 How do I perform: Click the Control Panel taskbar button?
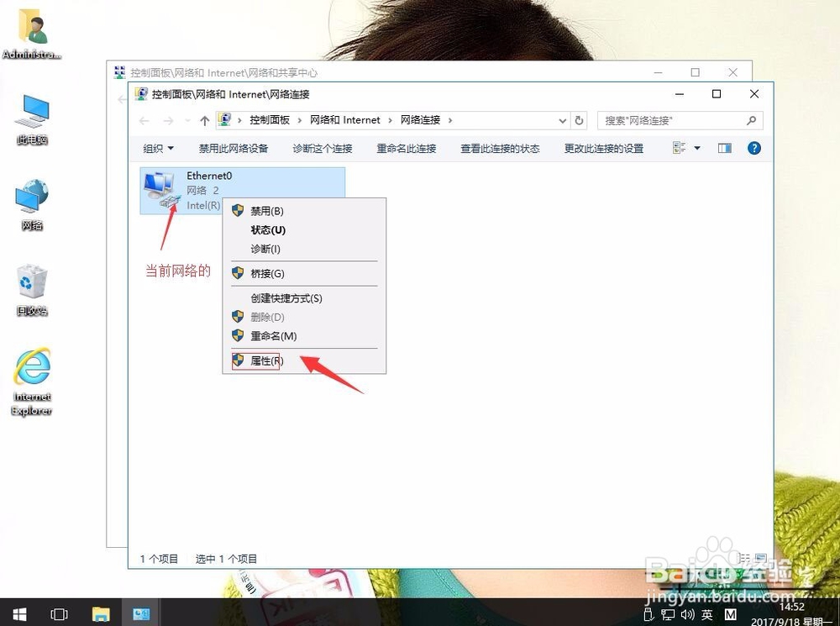coord(141,614)
